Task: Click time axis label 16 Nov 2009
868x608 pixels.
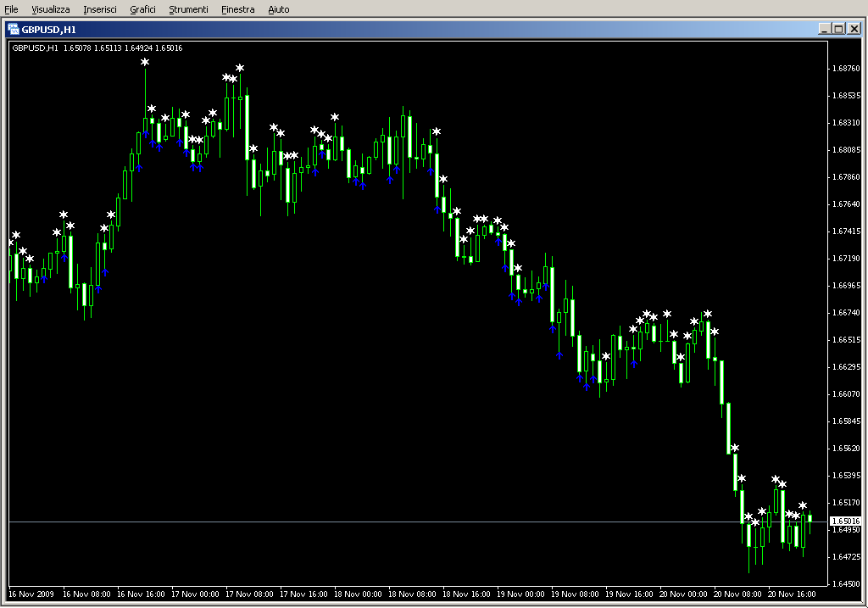Action: coord(31,594)
